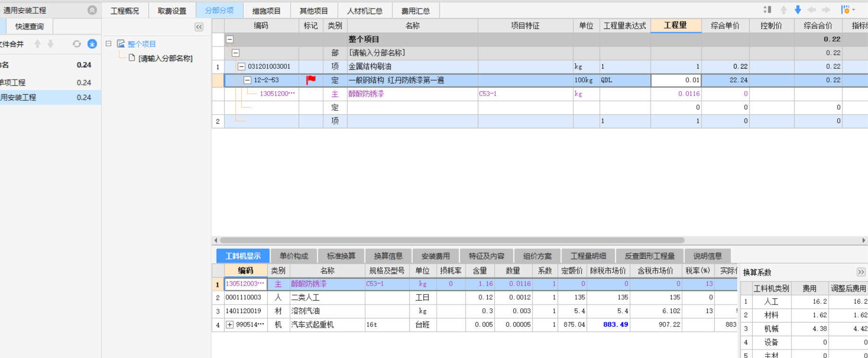
Task: Click the 控制价 column header
Action: tap(772, 26)
